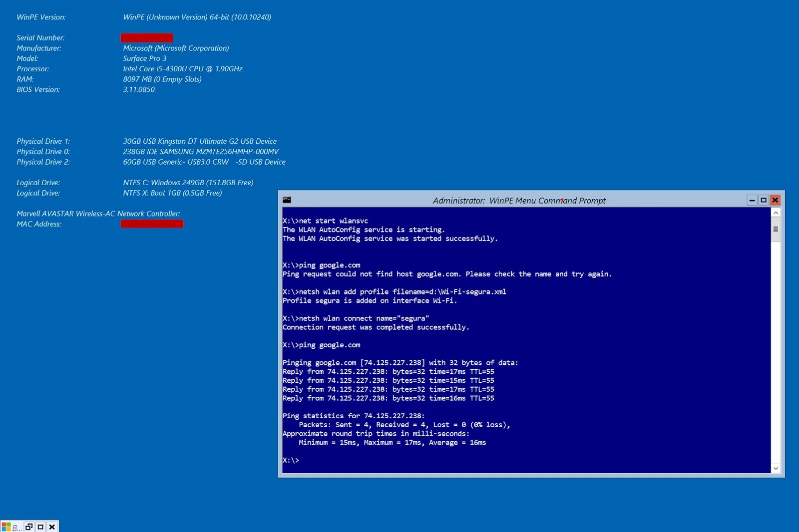Click the BIOS version '3.11.0850' value

pyautogui.click(x=139, y=90)
